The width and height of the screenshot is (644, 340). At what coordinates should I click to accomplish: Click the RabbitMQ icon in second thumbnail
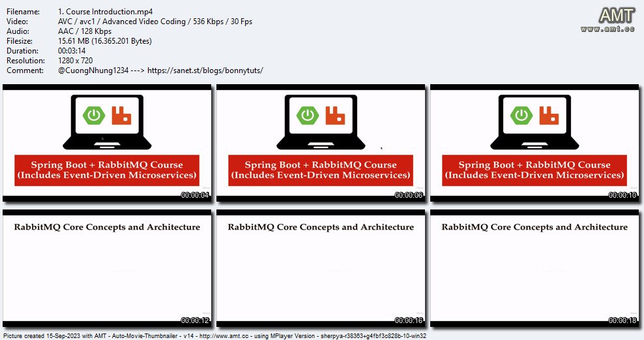[335, 116]
